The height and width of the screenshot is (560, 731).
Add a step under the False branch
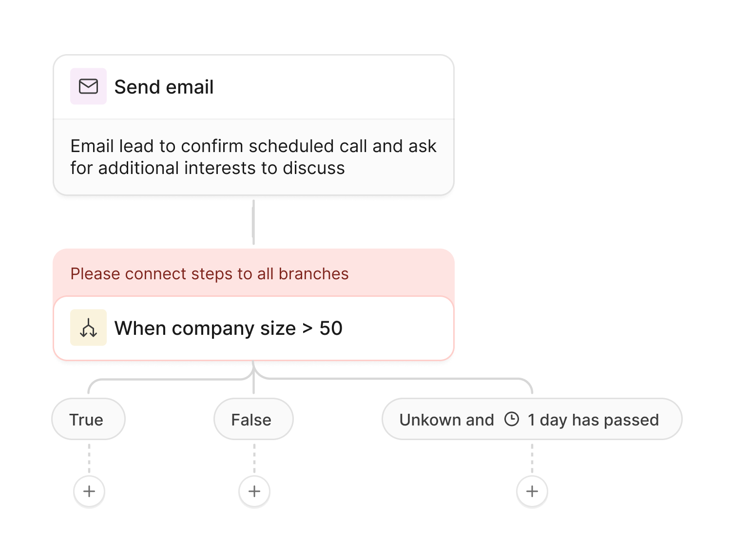(254, 491)
